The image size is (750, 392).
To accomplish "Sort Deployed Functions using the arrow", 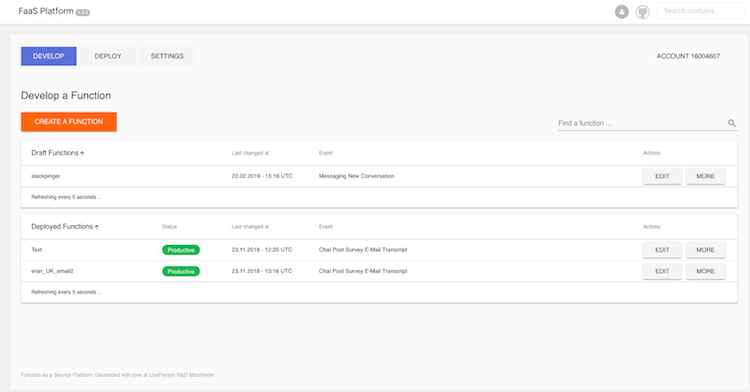I will [97, 227].
